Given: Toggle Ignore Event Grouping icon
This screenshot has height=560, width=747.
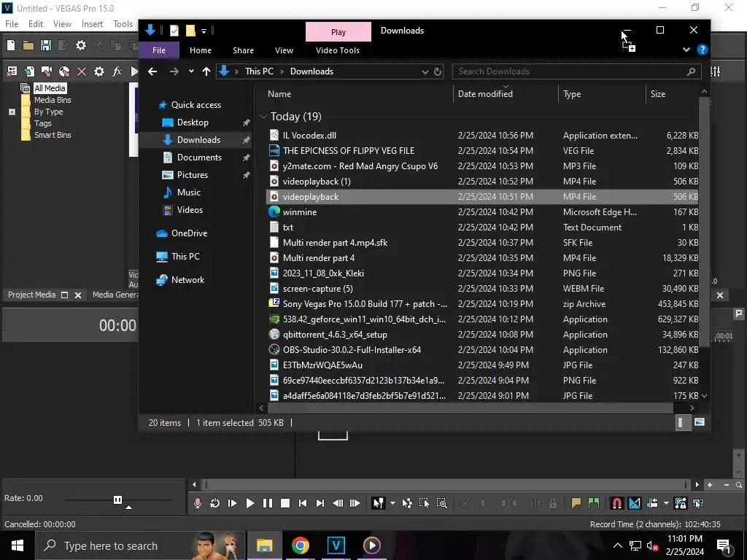Looking at the screenshot, I should click(698, 503).
